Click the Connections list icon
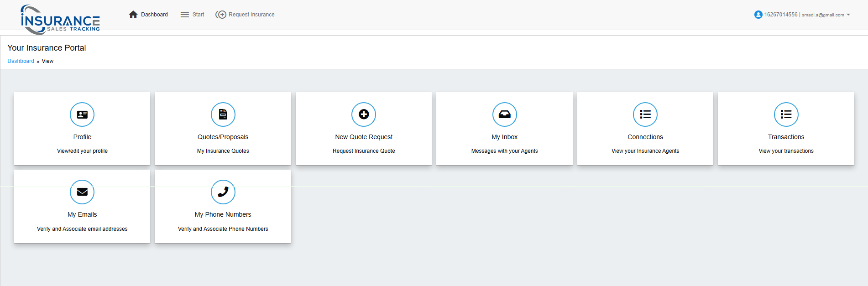Image resolution: width=868 pixels, height=286 pixels. (x=645, y=114)
